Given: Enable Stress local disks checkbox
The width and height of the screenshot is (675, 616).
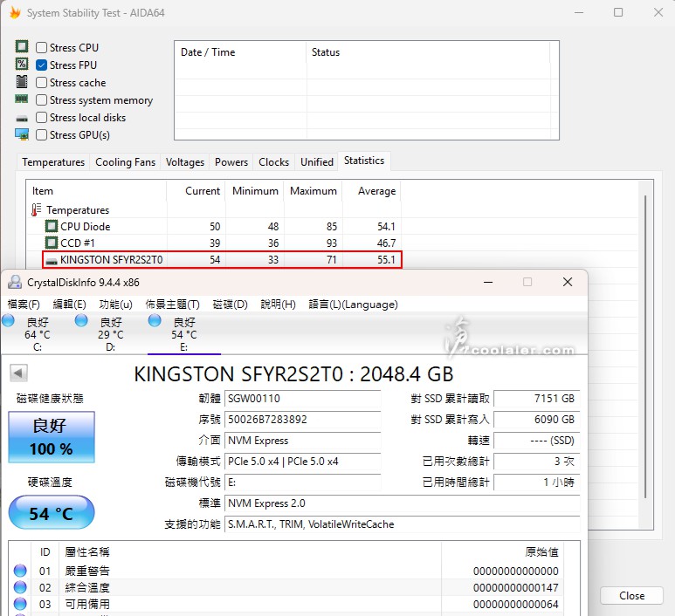Looking at the screenshot, I should (x=41, y=118).
